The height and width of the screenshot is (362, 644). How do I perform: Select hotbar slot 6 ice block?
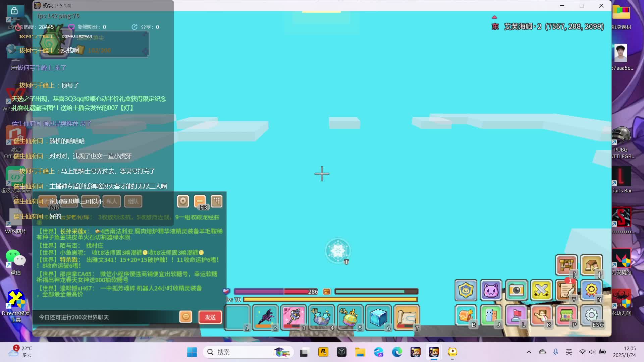tap(378, 317)
